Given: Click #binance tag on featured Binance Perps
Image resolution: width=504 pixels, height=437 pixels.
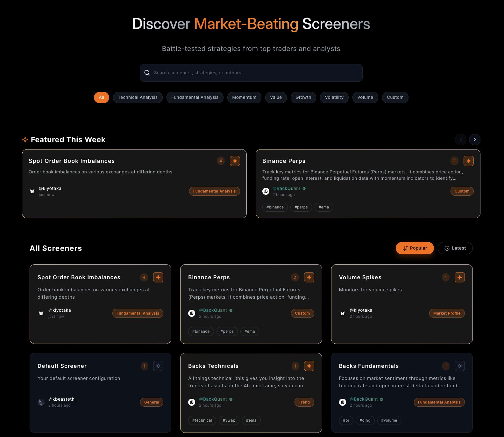Looking at the screenshot, I should (x=275, y=207).
